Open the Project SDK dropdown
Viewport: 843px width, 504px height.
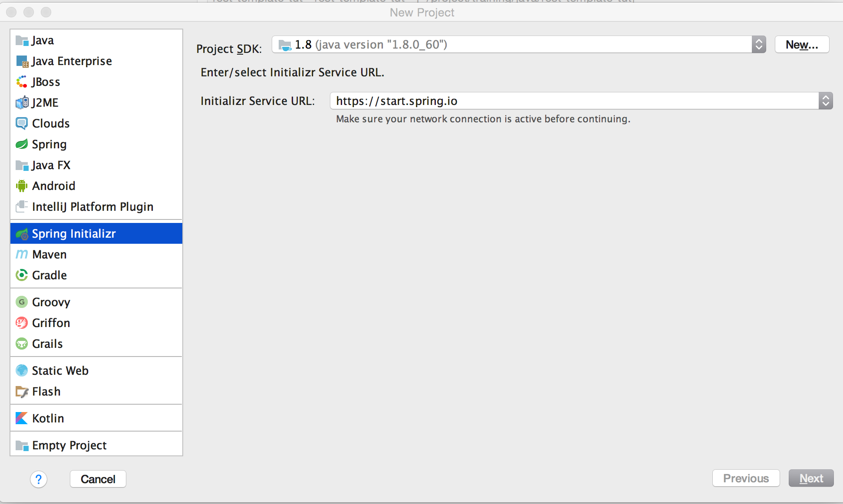(519, 45)
